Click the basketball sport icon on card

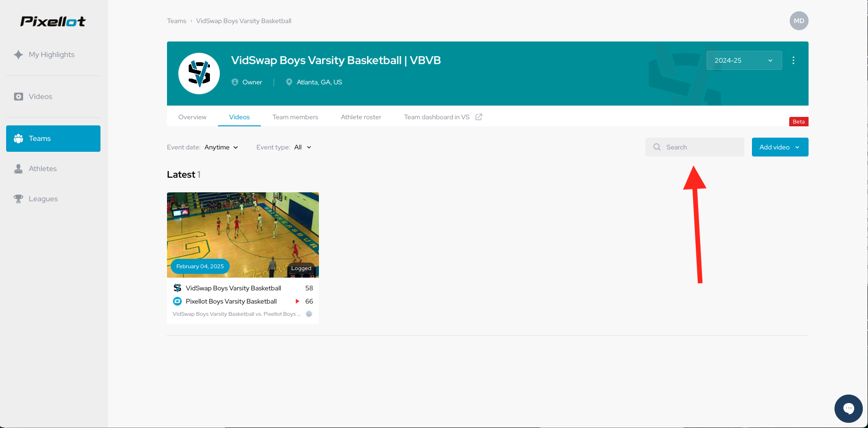pyautogui.click(x=309, y=314)
